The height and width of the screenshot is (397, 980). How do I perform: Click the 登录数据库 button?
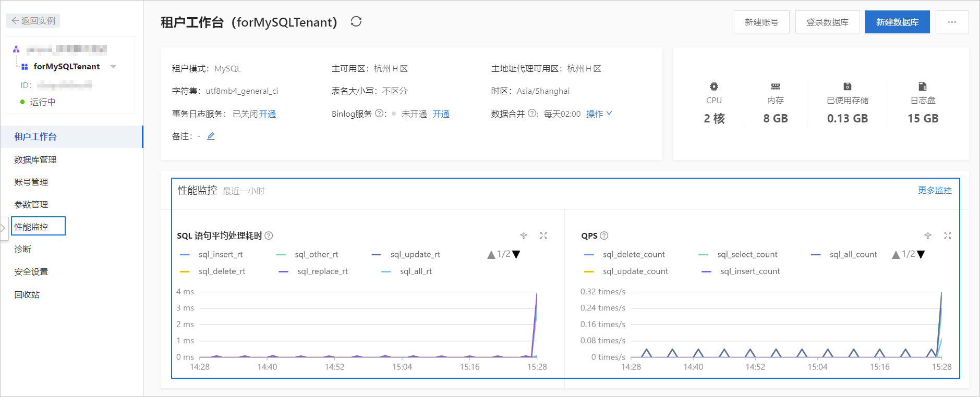coord(827,22)
